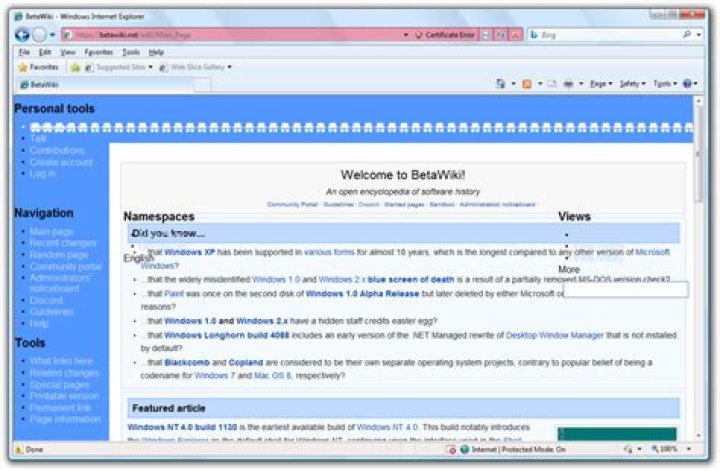Click the Read Mail icon

[552, 84]
